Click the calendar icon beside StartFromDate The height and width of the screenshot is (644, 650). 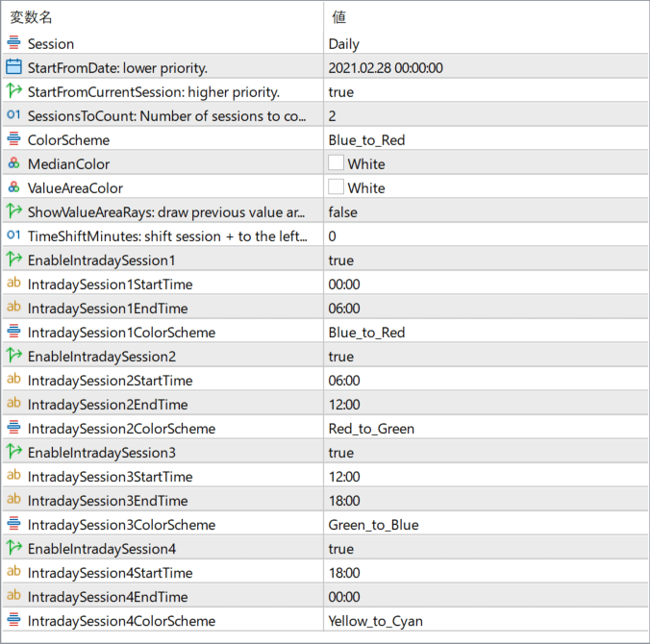click(13, 67)
